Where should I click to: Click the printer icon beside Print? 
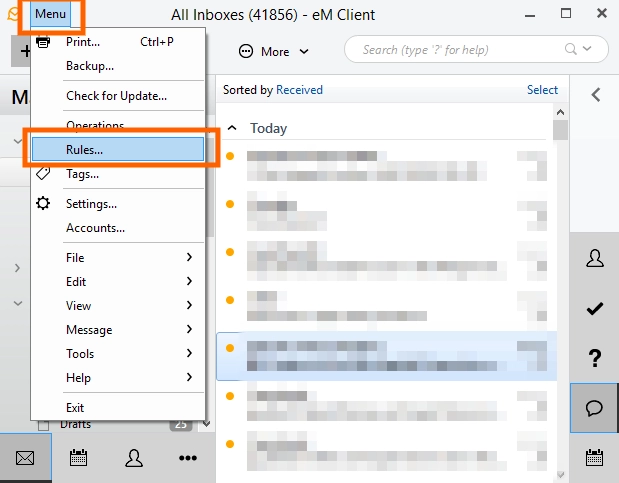click(x=43, y=41)
